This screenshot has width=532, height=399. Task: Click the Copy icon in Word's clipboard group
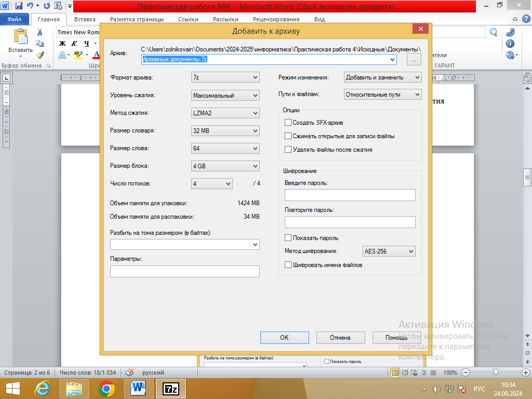(40, 44)
